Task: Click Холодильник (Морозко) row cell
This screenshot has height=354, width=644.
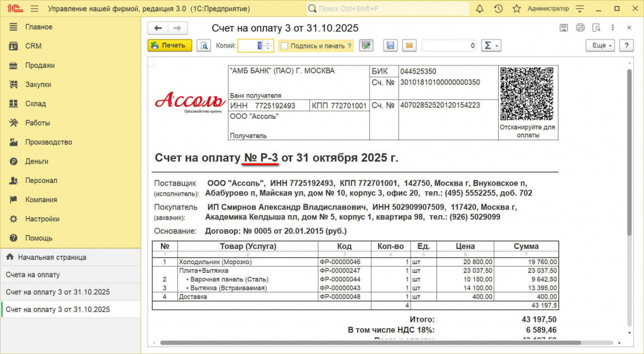Action: click(x=248, y=262)
